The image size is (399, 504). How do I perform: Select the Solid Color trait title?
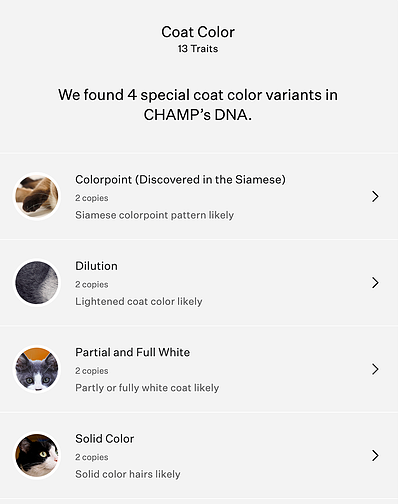(x=105, y=439)
